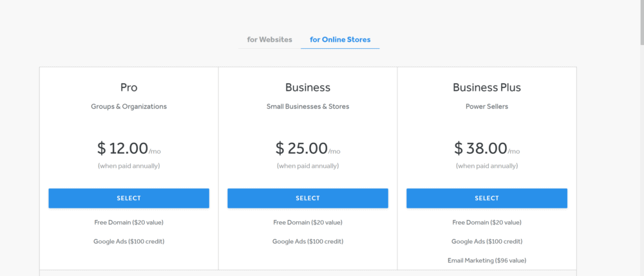Click the $ 12.00 price
Image resolution: width=644 pixels, height=276 pixels.
[x=122, y=148]
